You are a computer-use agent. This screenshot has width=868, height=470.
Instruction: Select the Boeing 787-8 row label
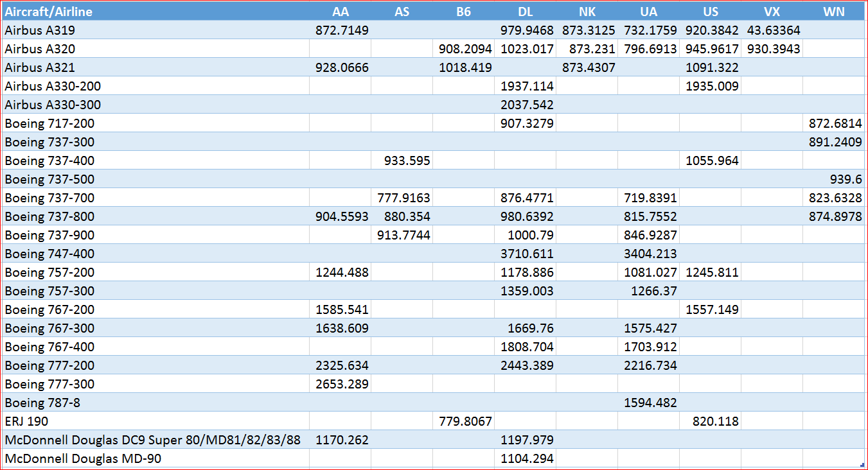coord(39,402)
